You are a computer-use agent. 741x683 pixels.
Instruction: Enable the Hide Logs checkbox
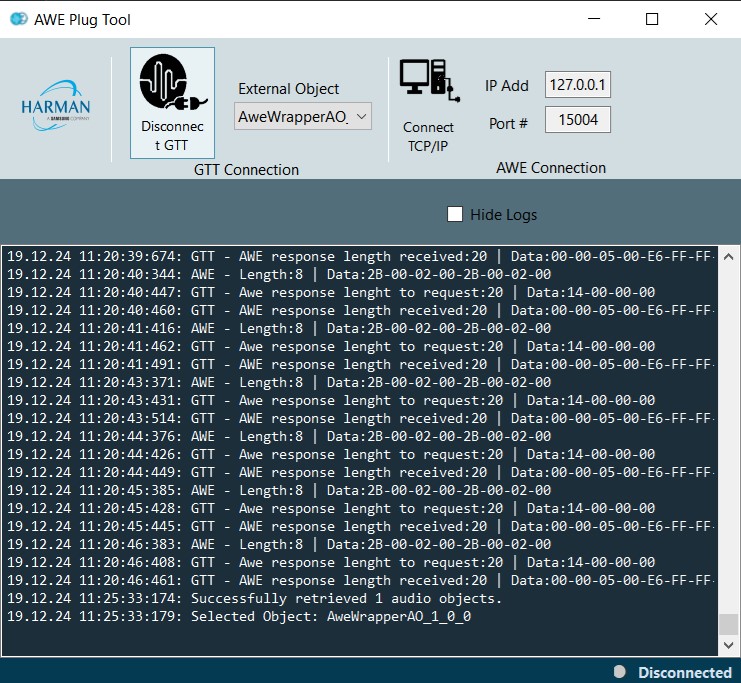(455, 214)
